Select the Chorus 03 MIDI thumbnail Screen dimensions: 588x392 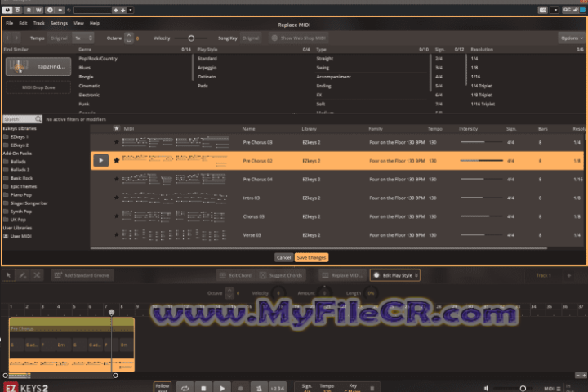(x=175, y=216)
